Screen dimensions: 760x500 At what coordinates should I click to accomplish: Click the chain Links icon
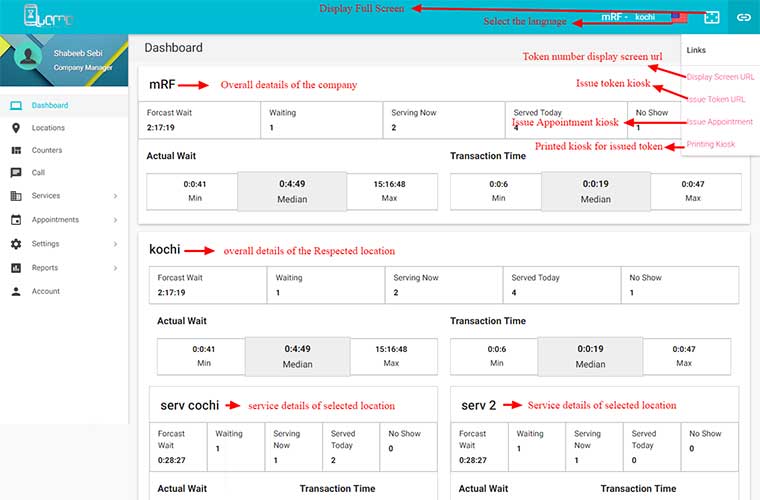pyautogui.click(x=744, y=17)
